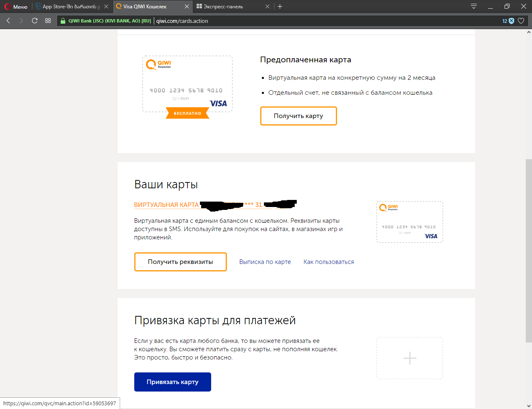Click the Предоплаченная карта heading
The image size is (532, 409).
(305, 60)
